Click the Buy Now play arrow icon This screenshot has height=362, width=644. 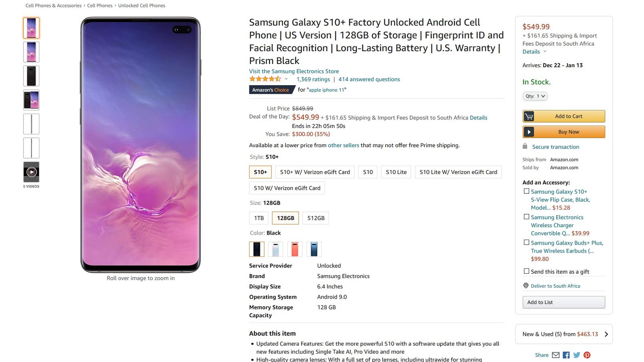tap(529, 132)
